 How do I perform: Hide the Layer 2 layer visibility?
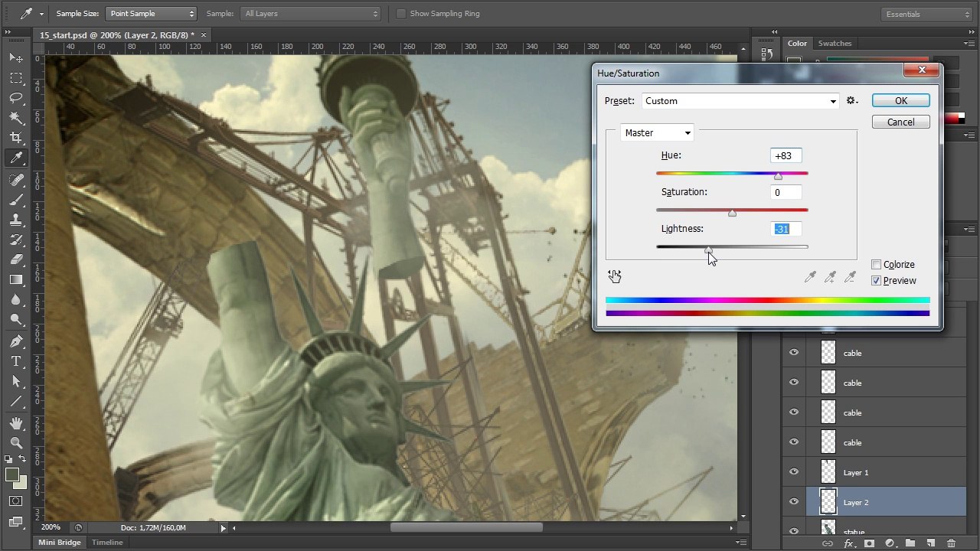tap(794, 502)
